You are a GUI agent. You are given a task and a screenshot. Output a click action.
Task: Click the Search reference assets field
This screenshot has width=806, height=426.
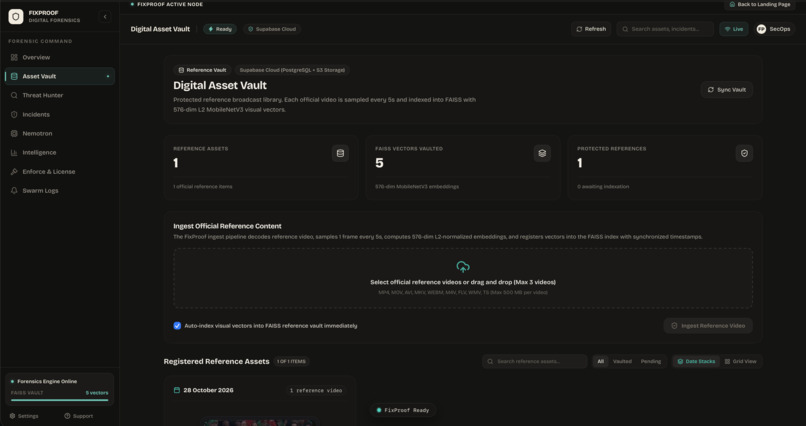pyautogui.click(x=535, y=361)
